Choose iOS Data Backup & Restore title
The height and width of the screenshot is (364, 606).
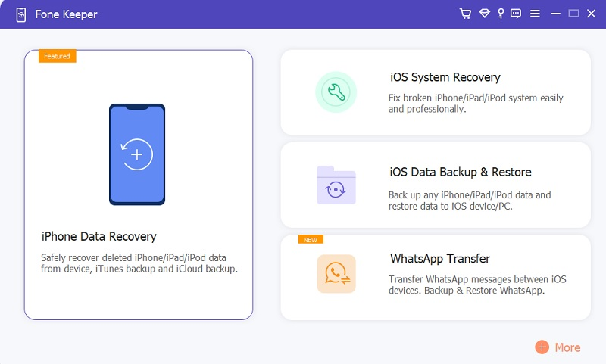pos(461,172)
